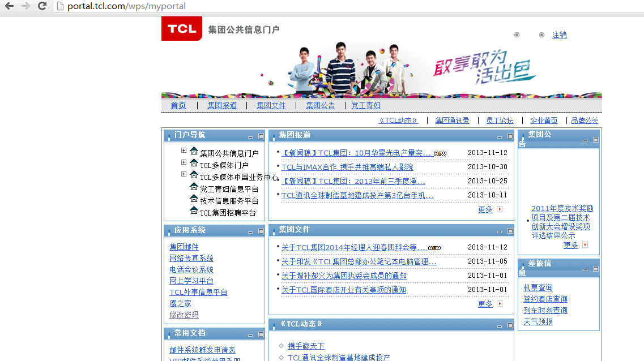Open news TCL与IMAX合作 article

point(347,167)
